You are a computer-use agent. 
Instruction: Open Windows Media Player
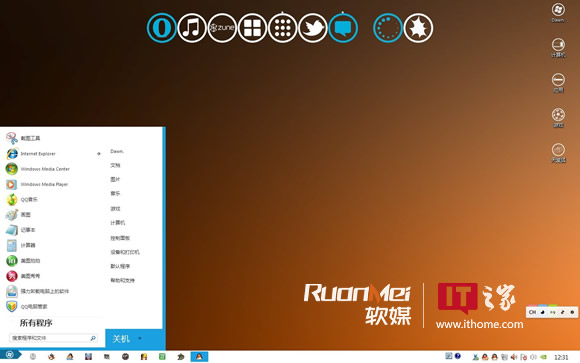coord(37,184)
